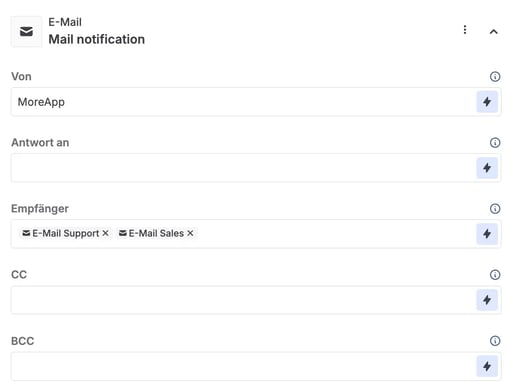This screenshot has width=508, height=392.
Task: Open placeholder lightning button for Antwort an
Action: [487, 168]
